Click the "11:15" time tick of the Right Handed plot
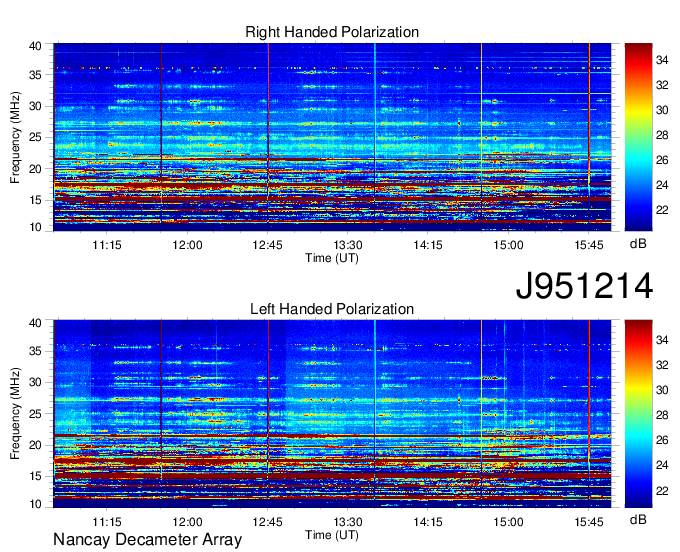Viewport: 680px width, 552px height. click(x=107, y=245)
